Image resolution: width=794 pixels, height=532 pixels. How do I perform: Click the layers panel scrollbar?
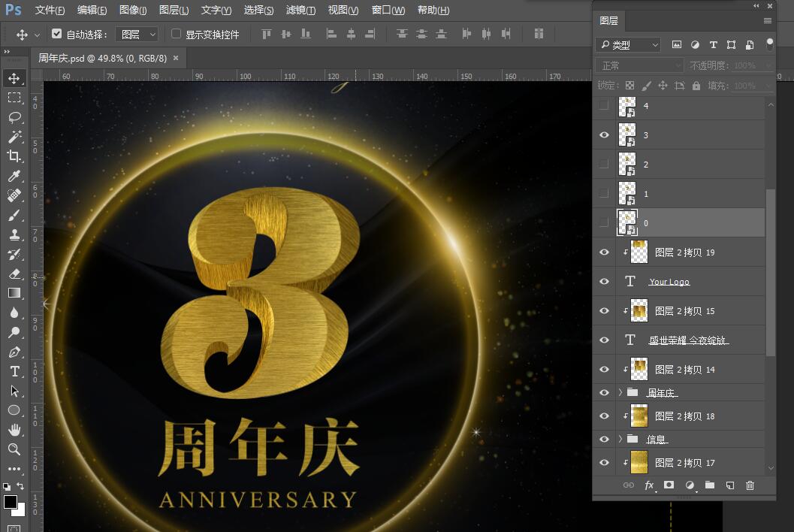770,273
